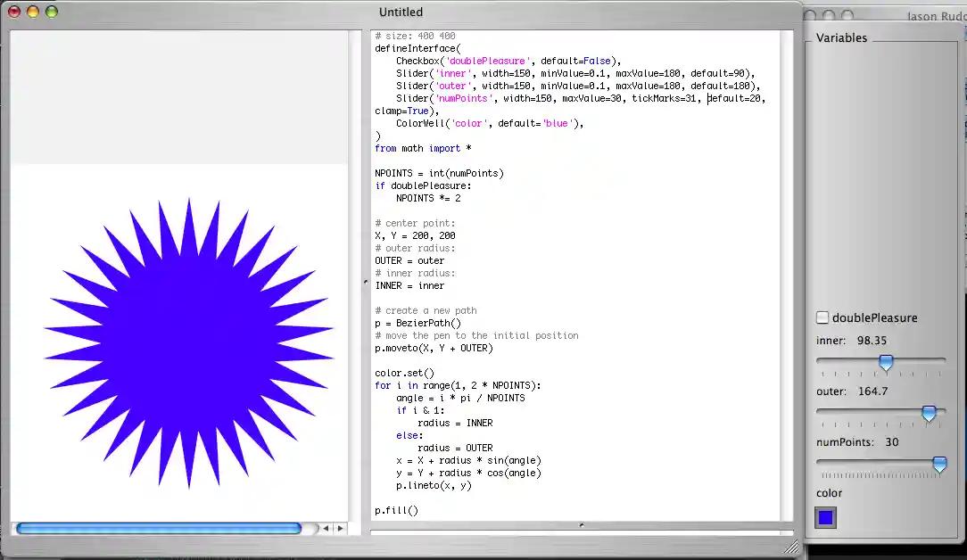Click the left scroll arrow below the canvas
The image size is (967, 560).
(x=326, y=528)
